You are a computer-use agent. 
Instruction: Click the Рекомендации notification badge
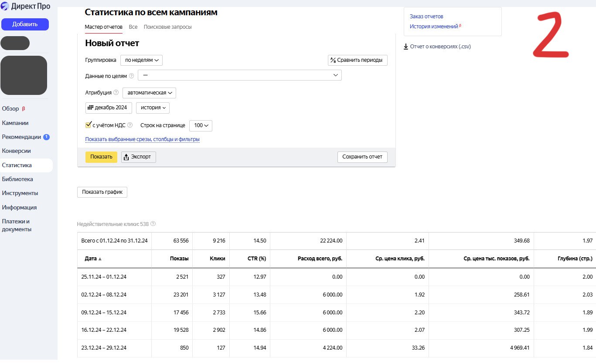[x=46, y=137]
